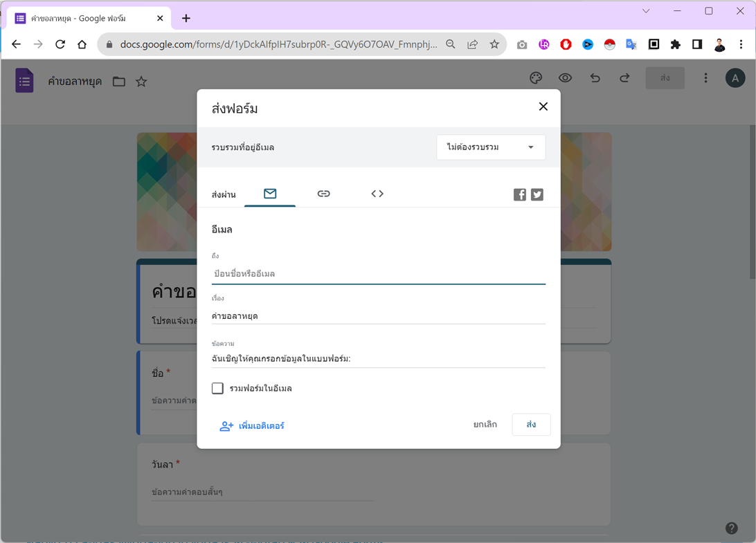Switch to the embed HTML tab
Screen dimensions: 756x543
coord(377,194)
